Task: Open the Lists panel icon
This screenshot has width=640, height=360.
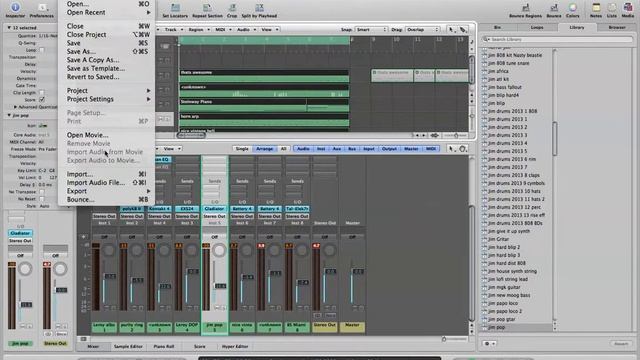Action: click(612, 7)
